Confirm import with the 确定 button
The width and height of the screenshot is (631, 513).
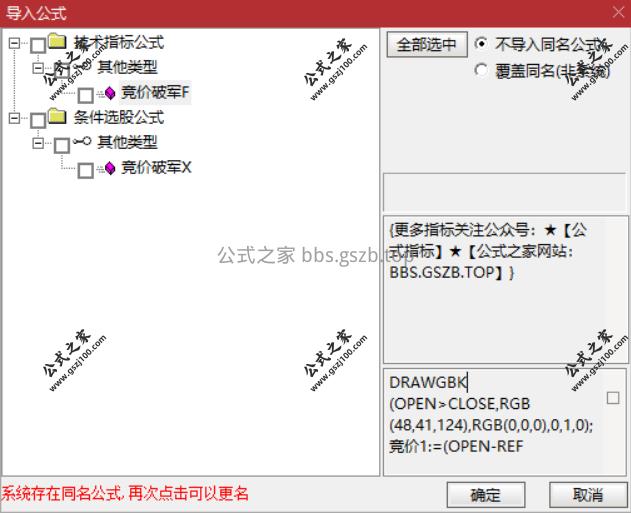point(486,495)
